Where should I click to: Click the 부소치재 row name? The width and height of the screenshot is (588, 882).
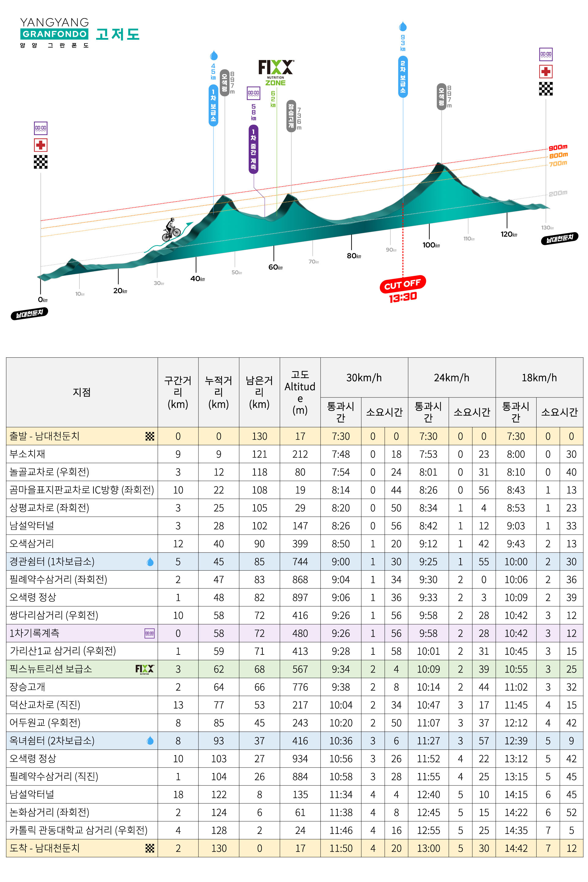click(x=27, y=454)
